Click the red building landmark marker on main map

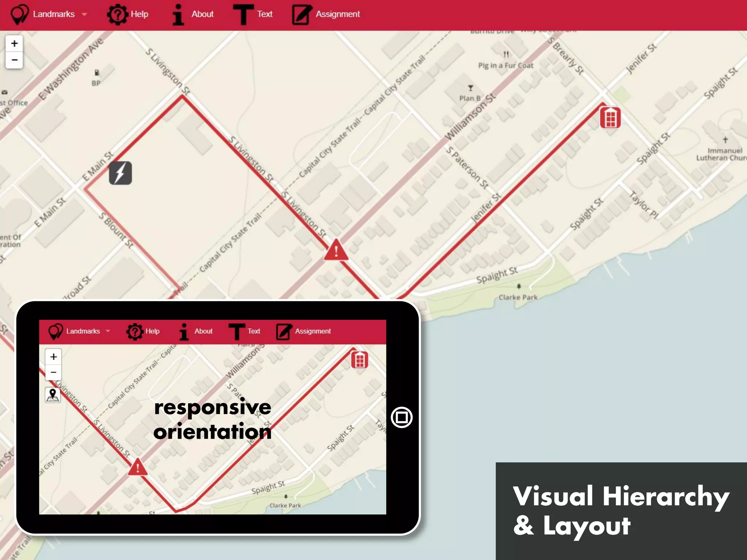click(x=610, y=117)
